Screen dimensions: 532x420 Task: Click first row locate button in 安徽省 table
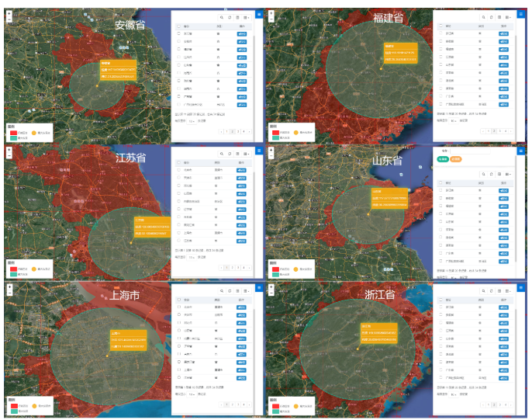click(242, 34)
